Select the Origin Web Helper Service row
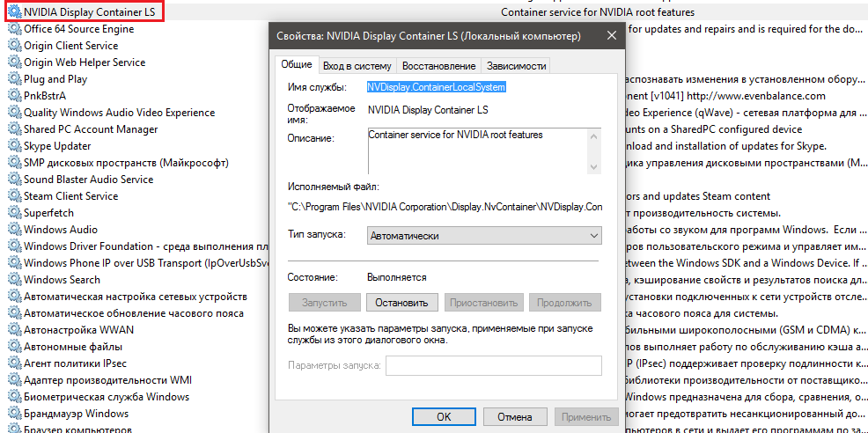 tap(85, 62)
